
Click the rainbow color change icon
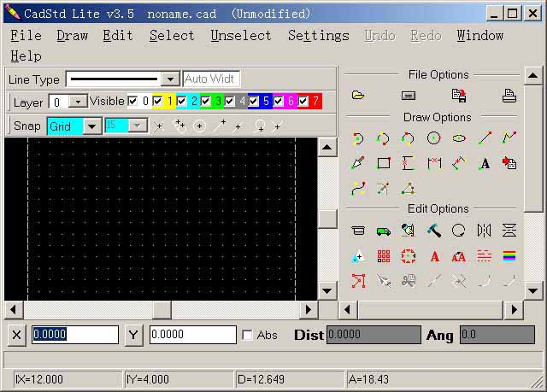(509, 255)
